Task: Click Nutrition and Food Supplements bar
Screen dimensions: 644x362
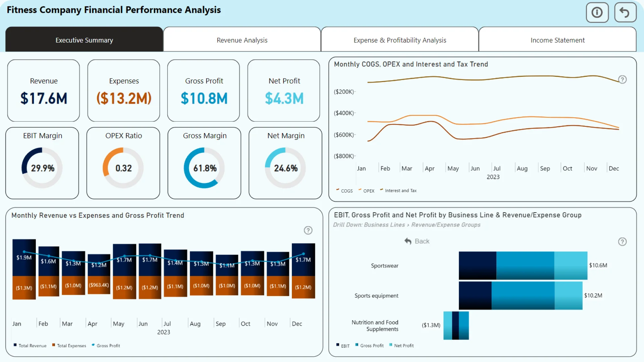Action: [x=456, y=325]
